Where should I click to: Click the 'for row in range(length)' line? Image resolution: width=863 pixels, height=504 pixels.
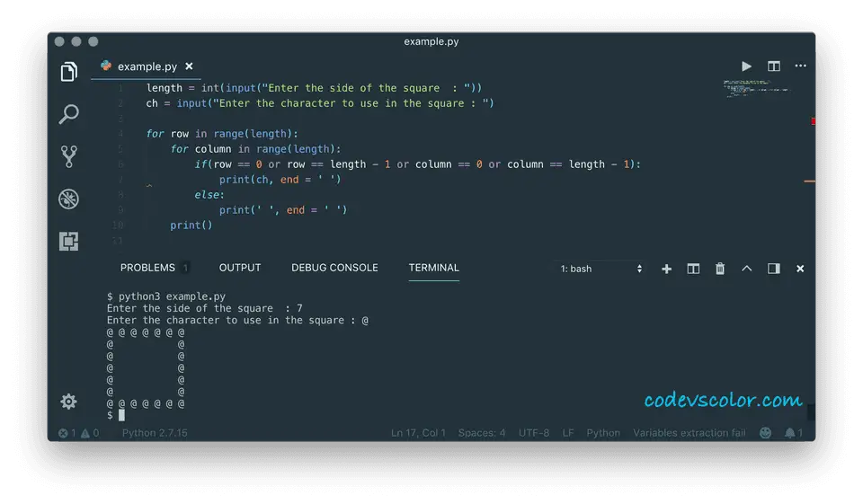click(222, 134)
